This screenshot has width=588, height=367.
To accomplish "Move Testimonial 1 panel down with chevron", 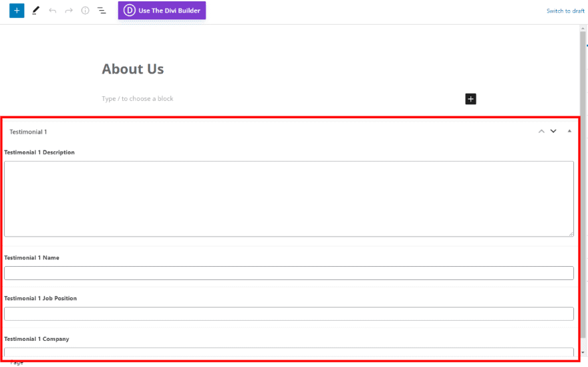I will (x=553, y=131).
